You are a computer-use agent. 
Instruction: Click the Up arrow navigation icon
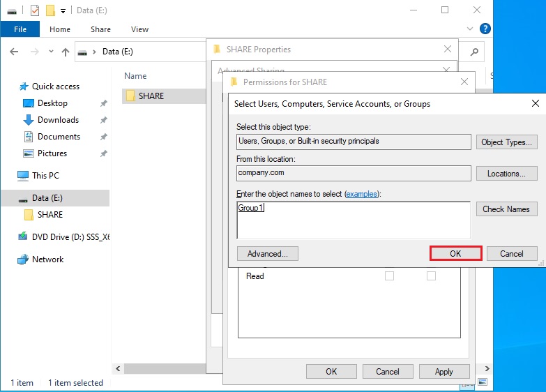point(66,52)
